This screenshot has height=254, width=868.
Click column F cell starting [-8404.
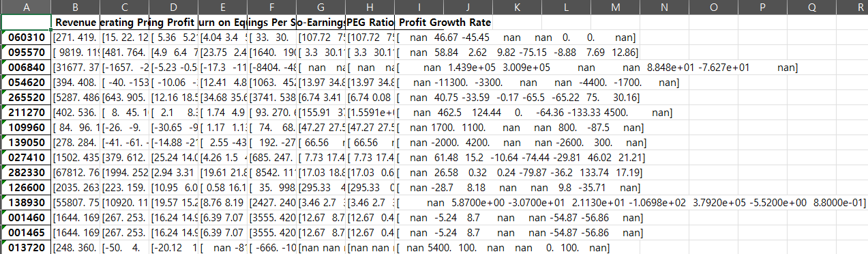click(271, 67)
